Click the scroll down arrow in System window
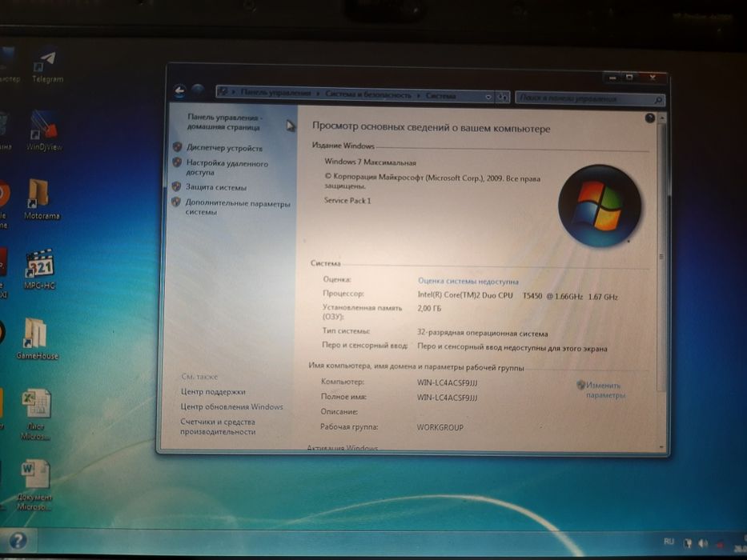The image size is (747, 560). click(661, 447)
